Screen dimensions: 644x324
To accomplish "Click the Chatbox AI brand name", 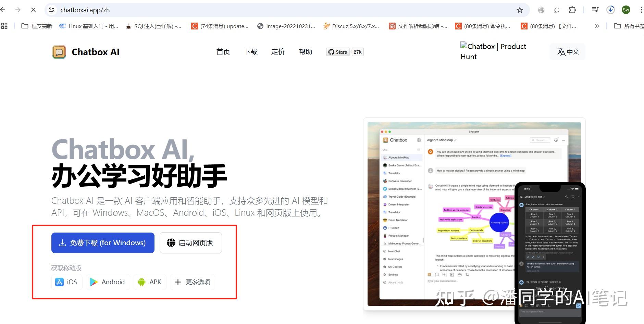I will [96, 52].
